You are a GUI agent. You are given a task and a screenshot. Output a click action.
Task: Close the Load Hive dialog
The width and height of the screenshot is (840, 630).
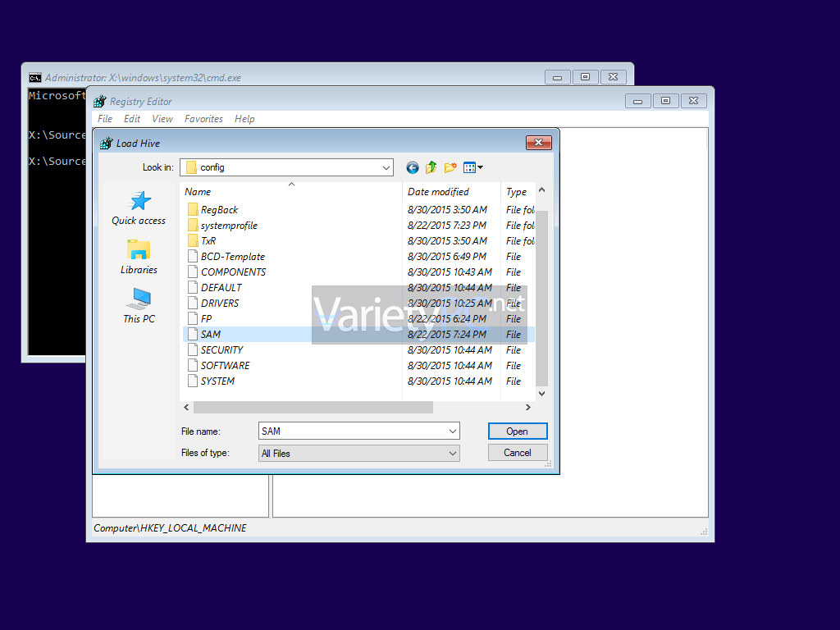538,143
